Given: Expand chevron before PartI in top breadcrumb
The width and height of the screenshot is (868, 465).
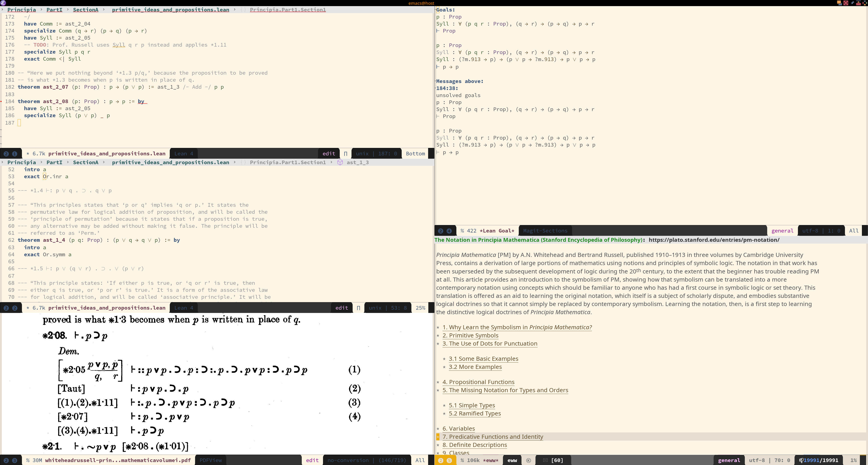Looking at the screenshot, I should tap(41, 10).
